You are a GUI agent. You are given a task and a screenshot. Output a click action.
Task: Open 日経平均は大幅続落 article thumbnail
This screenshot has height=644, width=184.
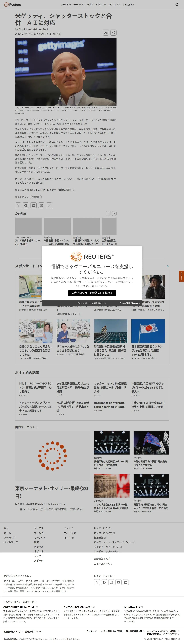112,442
